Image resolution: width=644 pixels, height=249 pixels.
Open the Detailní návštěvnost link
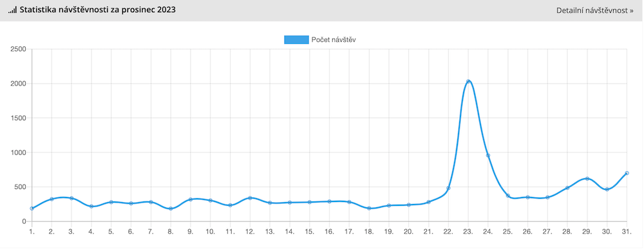coord(594,11)
